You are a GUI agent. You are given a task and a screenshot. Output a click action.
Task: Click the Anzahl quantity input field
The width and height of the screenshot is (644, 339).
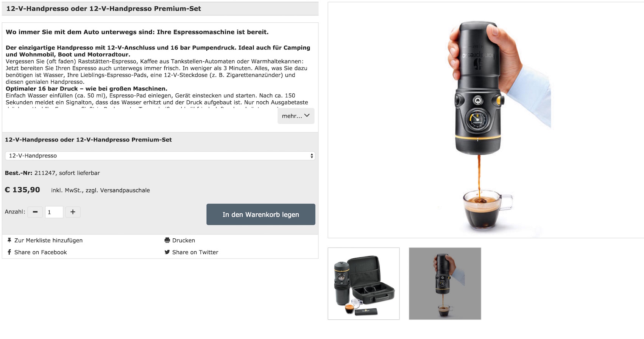coord(54,212)
